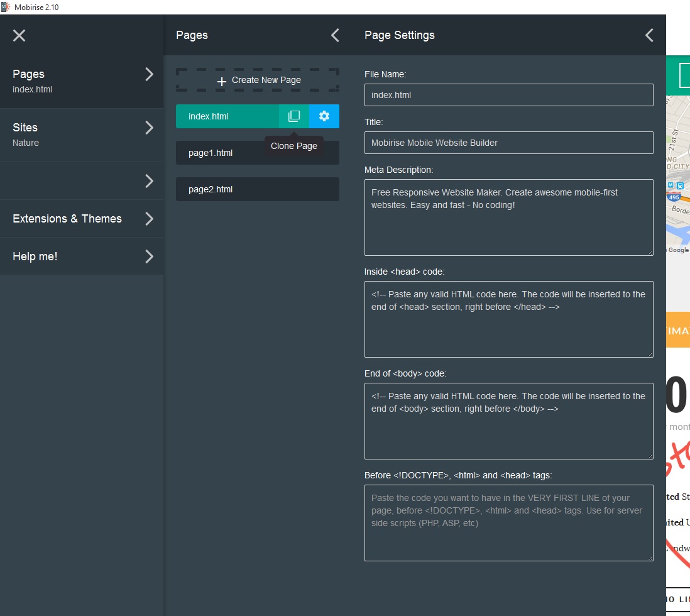Open page settings gear for index.html
Viewport: 690px width, 616px height.
click(x=324, y=116)
